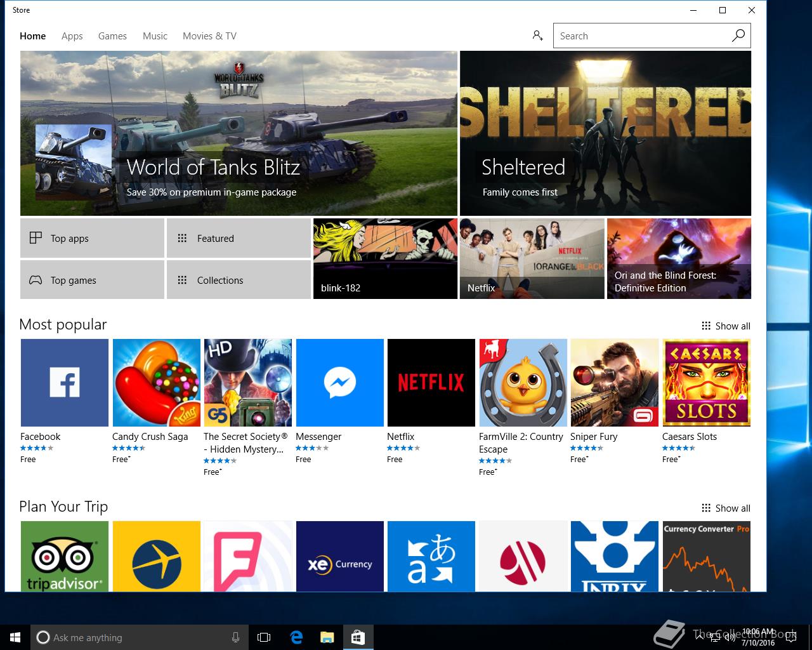Click the Featured button
This screenshot has width=812, height=650.
coord(239,238)
